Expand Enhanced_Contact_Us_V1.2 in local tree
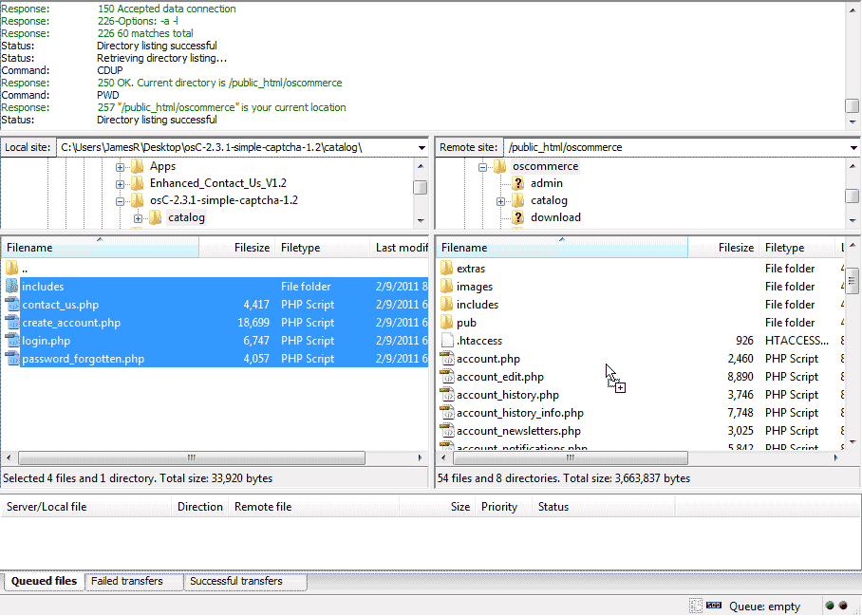The image size is (862, 616). tap(120, 184)
